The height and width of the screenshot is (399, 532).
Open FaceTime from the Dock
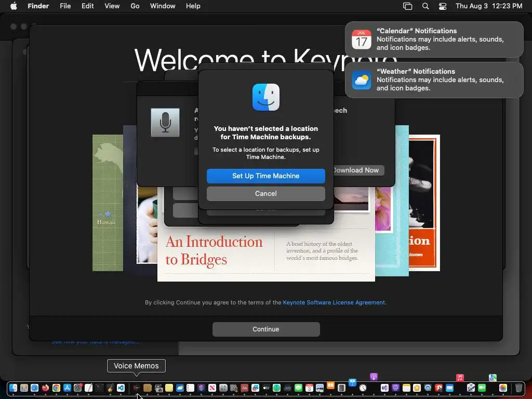[x=482, y=388]
